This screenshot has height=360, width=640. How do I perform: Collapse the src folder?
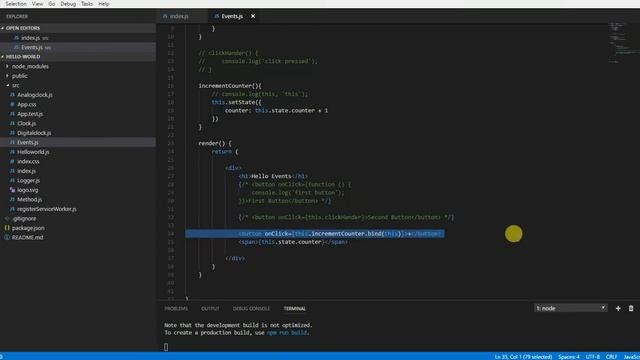pyautogui.click(x=15, y=85)
